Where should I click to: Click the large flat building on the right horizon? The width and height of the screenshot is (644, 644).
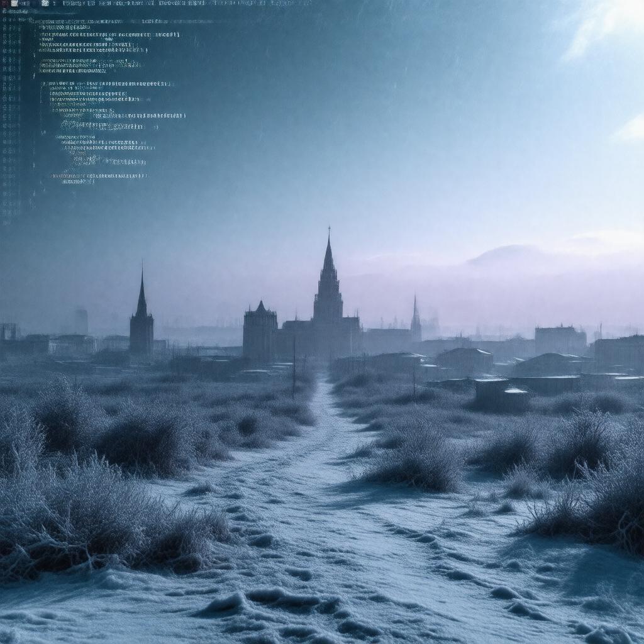[x=560, y=340]
